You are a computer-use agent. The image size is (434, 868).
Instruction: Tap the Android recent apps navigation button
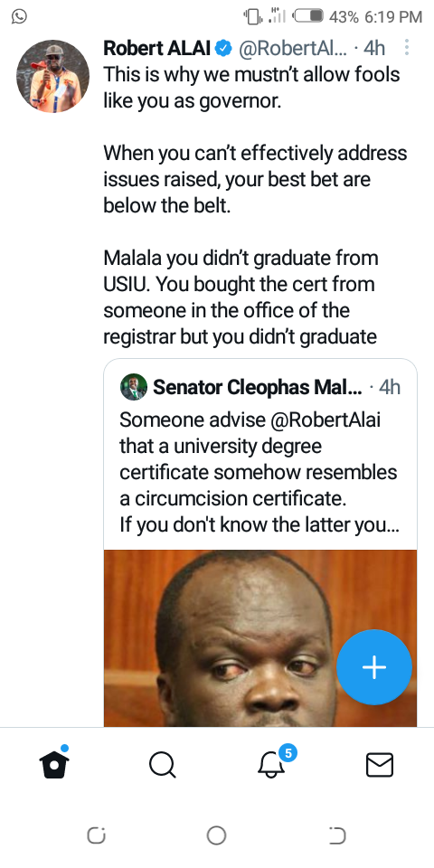[x=97, y=835]
